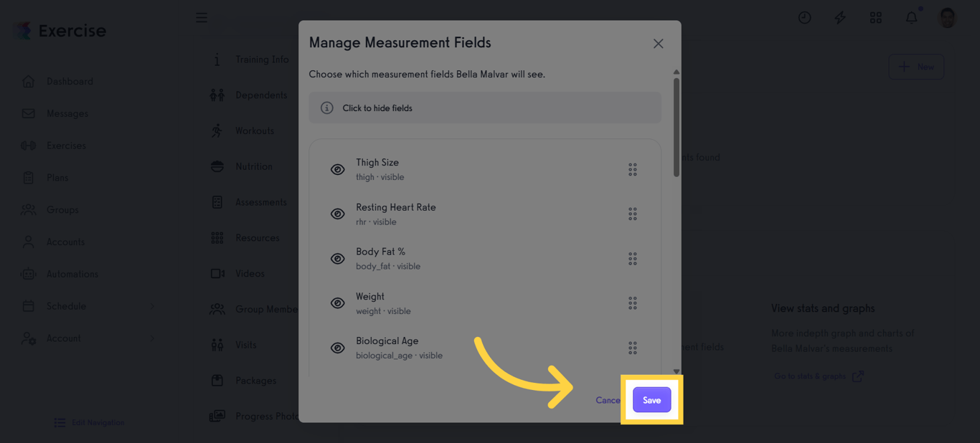Screen dimensions: 980x443
Task: Open the apps grid icon in top bar
Action: [x=875, y=17]
